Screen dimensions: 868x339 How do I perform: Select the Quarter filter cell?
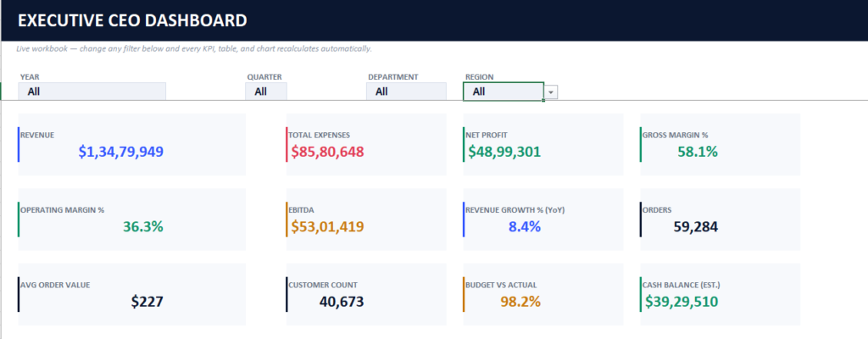tap(265, 92)
